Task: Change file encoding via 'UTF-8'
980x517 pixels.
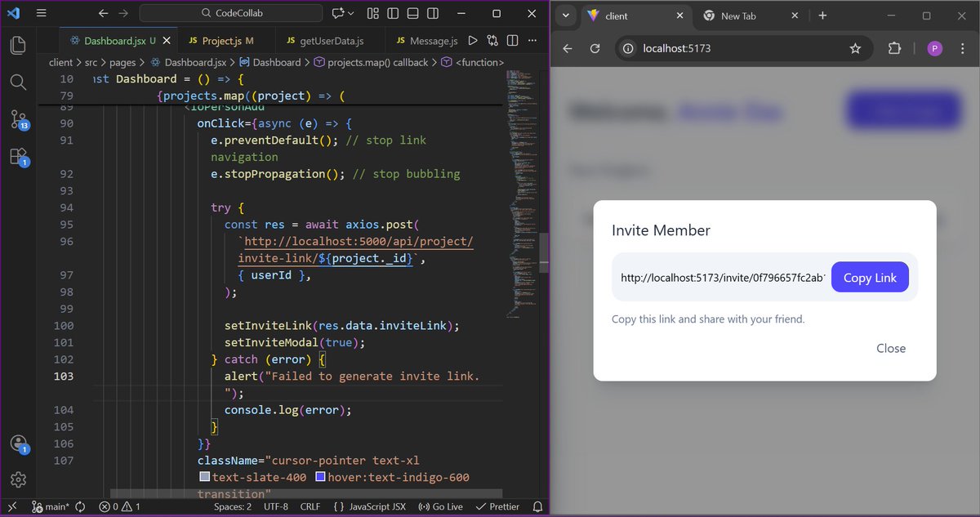Action: [x=275, y=506]
